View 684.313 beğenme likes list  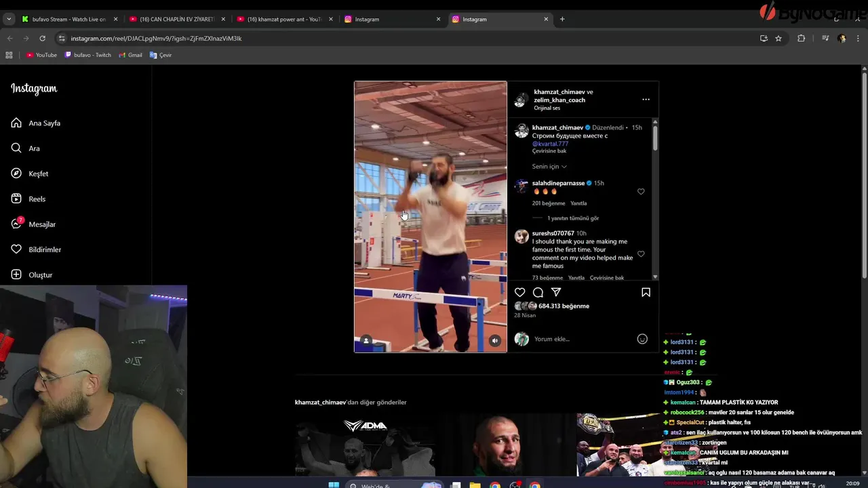(564, 306)
